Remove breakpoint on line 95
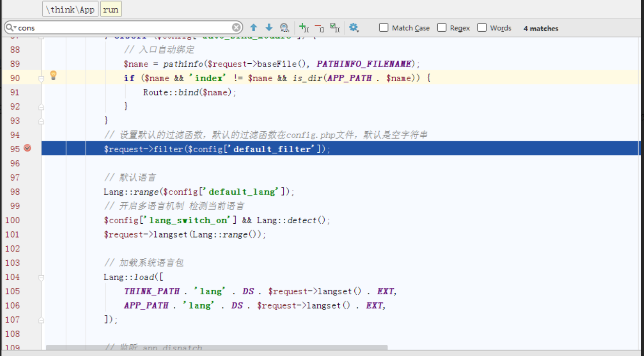Viewport: 644px width, 356px height. coord(28,148)
